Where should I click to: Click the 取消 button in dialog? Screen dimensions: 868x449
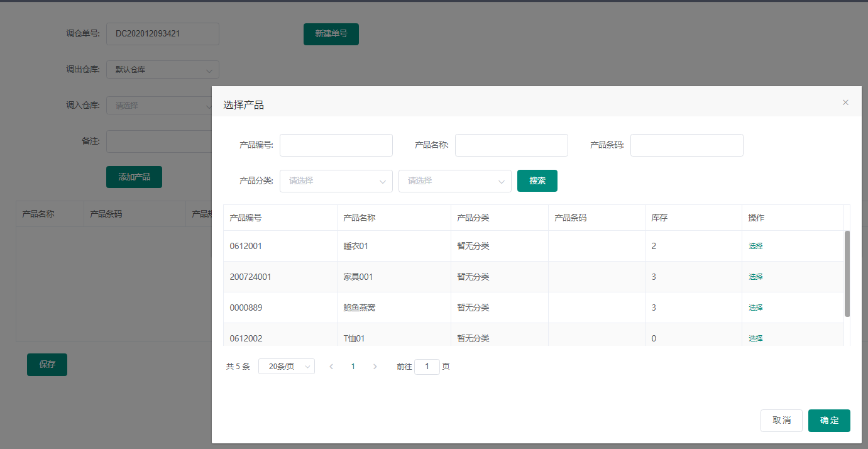[781, 421]
